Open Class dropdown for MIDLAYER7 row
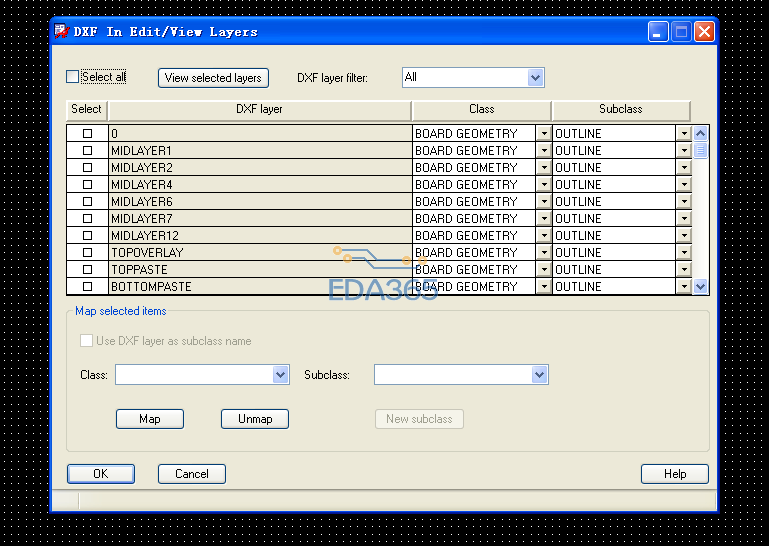The width and height of the screenshot is (769, 546). [x=544, y=218]
